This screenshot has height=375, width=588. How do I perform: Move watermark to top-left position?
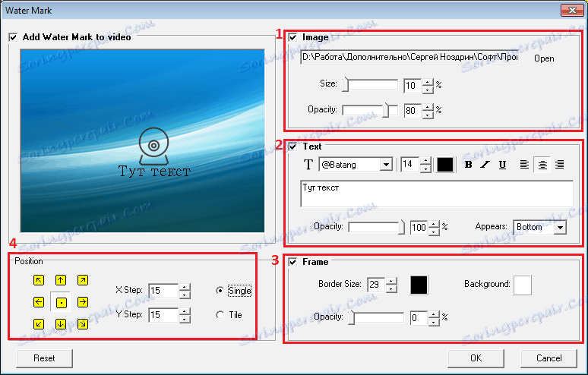pos(39,280)
